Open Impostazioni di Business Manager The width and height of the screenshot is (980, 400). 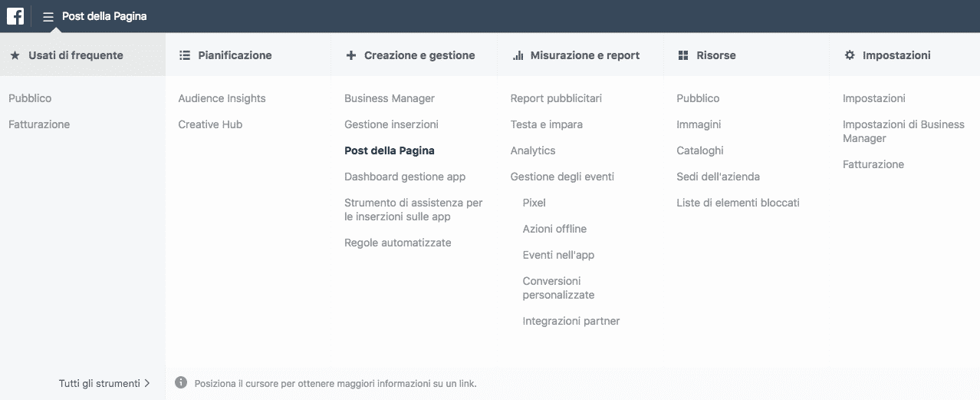coord(903,131)
